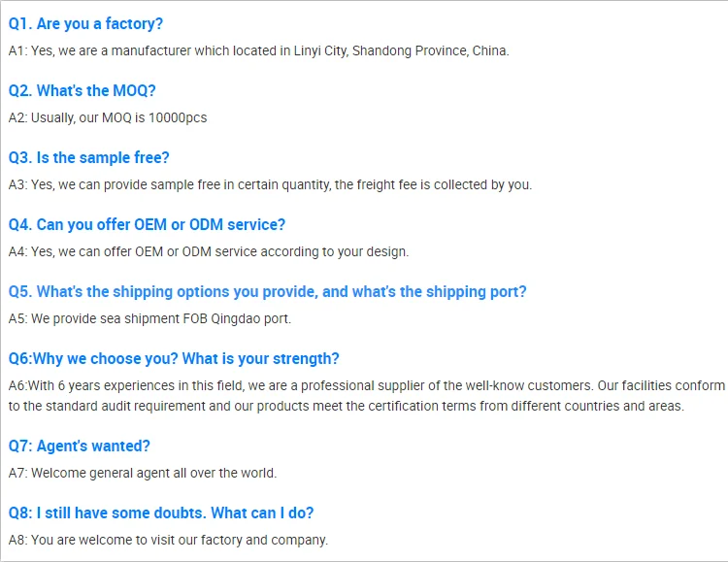Click the A3 answer about free samples
The image size is (728, 562).
pyautogui.click(x=270, y=184)
